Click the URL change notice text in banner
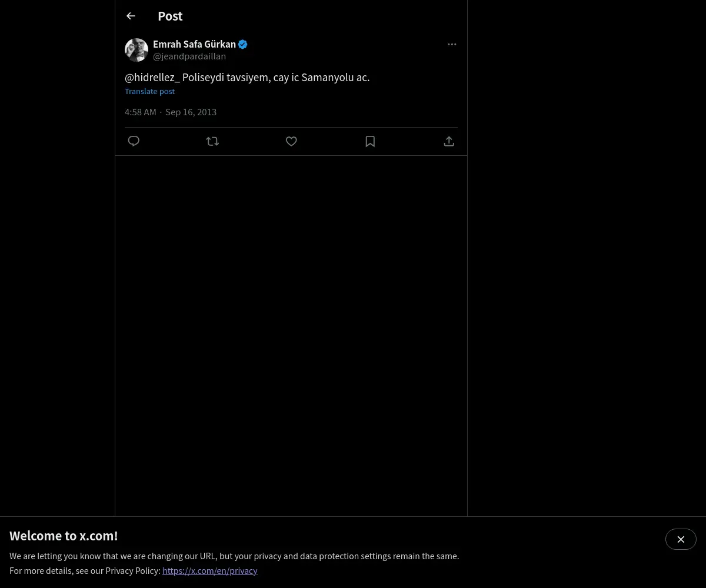The height and width of the screenshot is (588, 706). [234, 556]
